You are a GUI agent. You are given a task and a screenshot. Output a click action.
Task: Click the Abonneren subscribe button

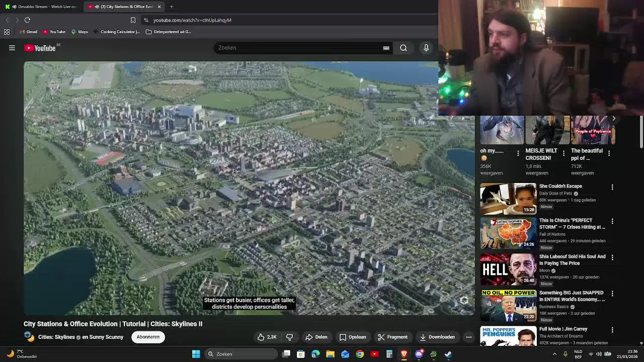[x=148, y=337]
